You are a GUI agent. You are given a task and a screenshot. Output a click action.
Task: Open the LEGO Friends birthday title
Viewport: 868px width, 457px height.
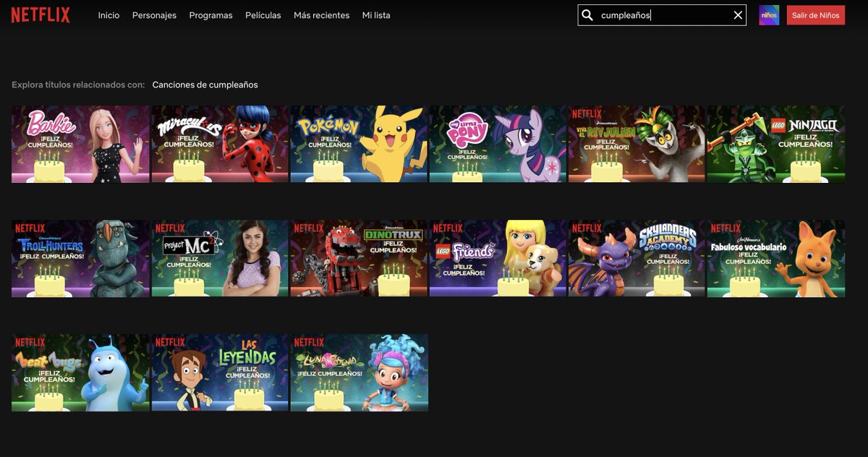[x=498, y=259]
